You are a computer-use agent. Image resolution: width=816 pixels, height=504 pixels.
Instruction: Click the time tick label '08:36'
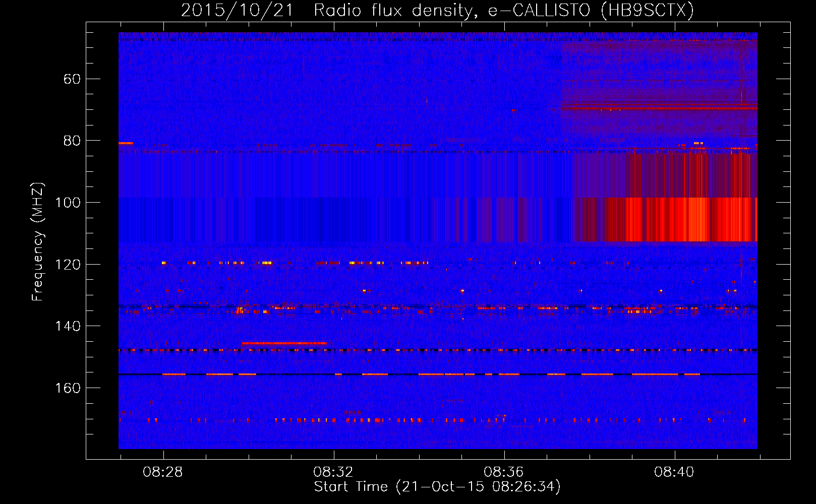coord(504,472)
